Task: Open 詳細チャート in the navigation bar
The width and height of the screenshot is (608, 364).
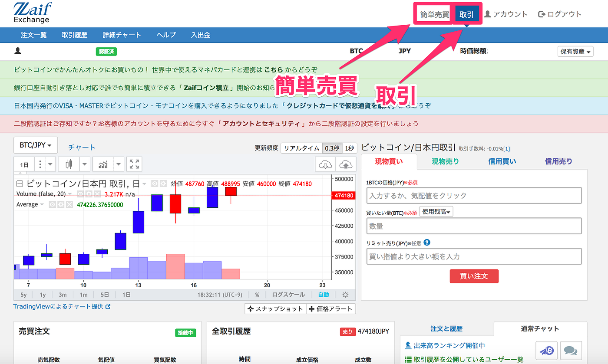Action: pyautogui.click(x=122, y=35)
